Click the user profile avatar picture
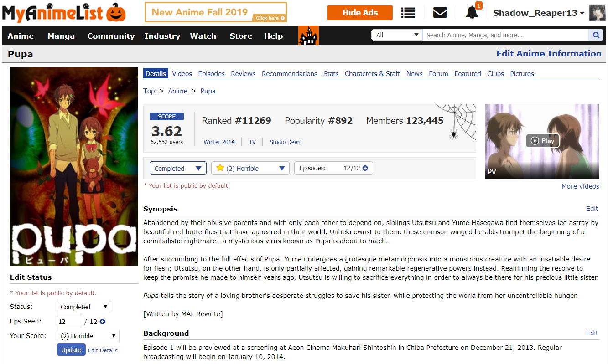The height and width of the screenshot is (364, 608). 597,13
